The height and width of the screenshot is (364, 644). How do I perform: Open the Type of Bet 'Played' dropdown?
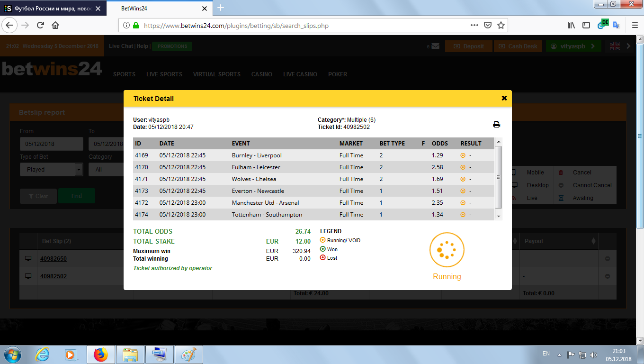point(51,169)
